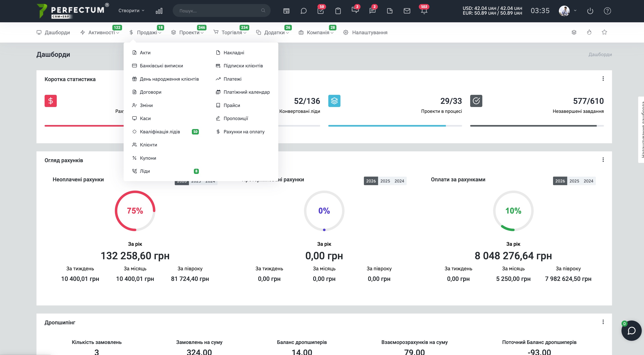The image size is (644, 355).
Task: Click the magnifier icon in the search box
Action: 263,11
